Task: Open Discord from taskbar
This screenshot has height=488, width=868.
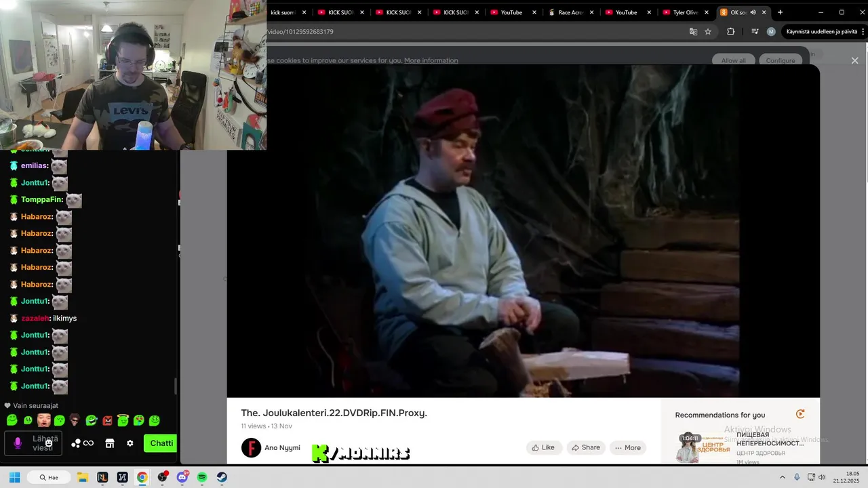Action: (x=182, y=477)
